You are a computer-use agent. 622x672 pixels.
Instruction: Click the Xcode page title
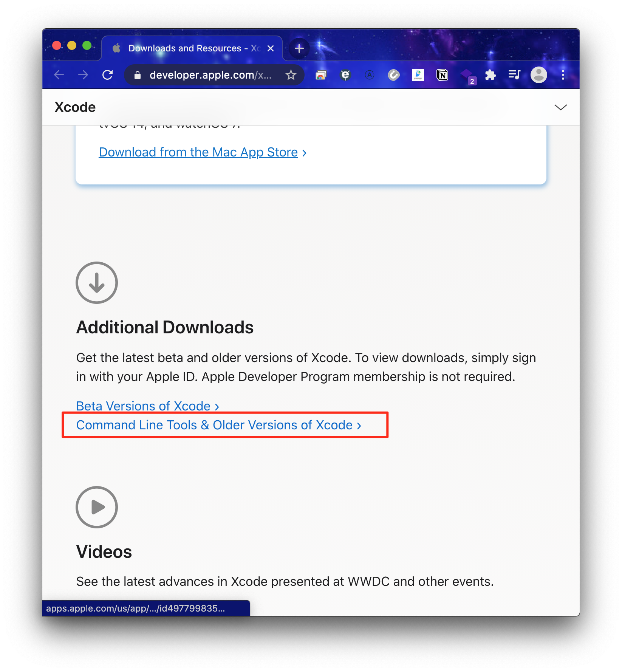coord(75,107)
